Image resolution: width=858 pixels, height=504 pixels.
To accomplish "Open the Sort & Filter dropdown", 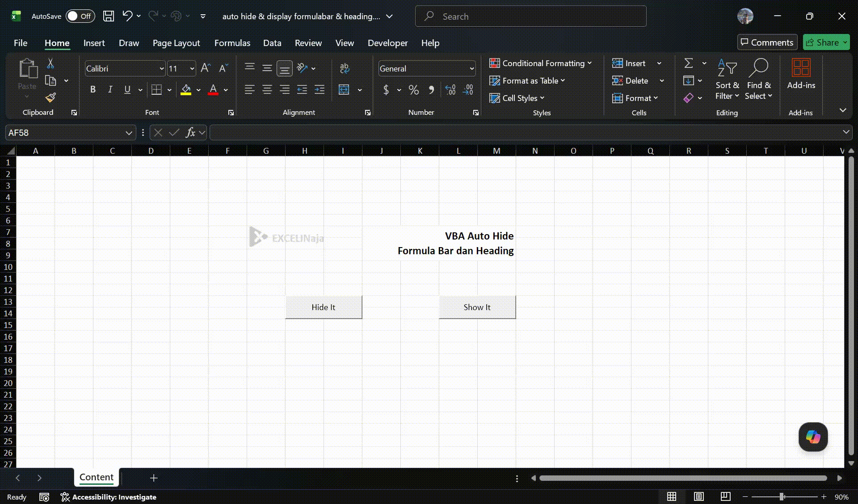I will coord(727,79).
